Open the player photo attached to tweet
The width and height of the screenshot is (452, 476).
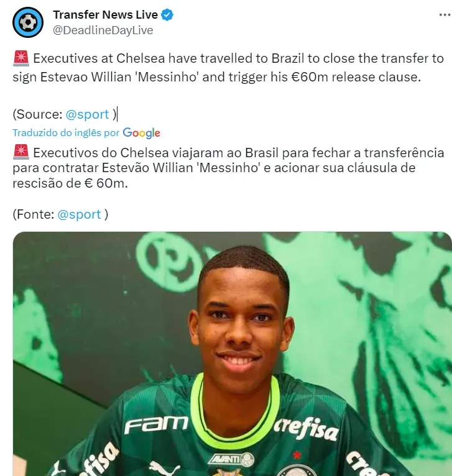pos(233,354)
